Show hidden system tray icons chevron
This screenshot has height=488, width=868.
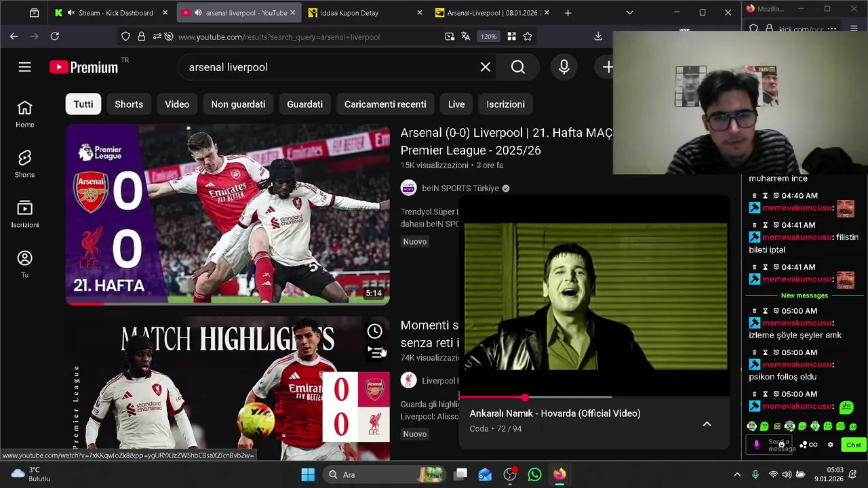click(737, 474)
